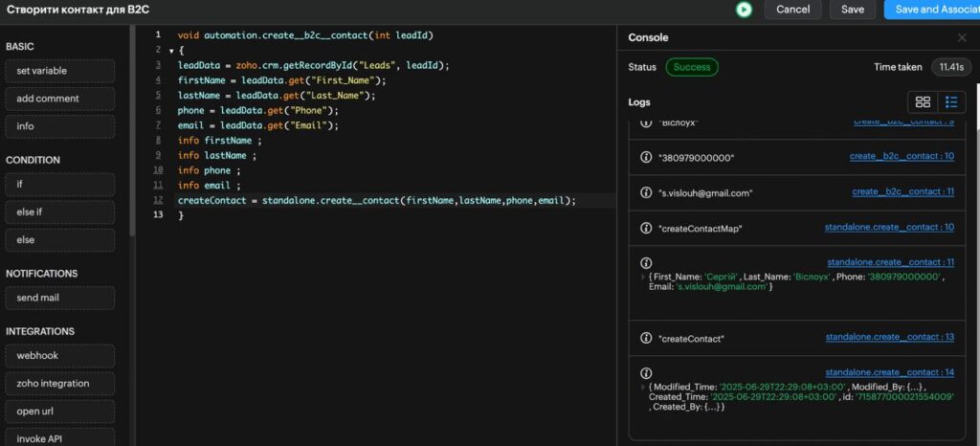Click info icon beside "s.vislouh@gmail.com" log
The width and height of the screenshot is (980, 446).
pos(646,193)
